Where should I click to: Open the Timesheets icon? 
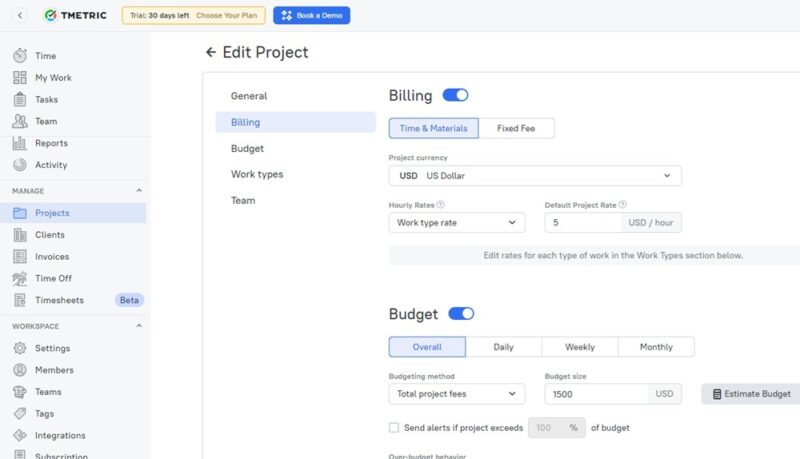[20, 300]
